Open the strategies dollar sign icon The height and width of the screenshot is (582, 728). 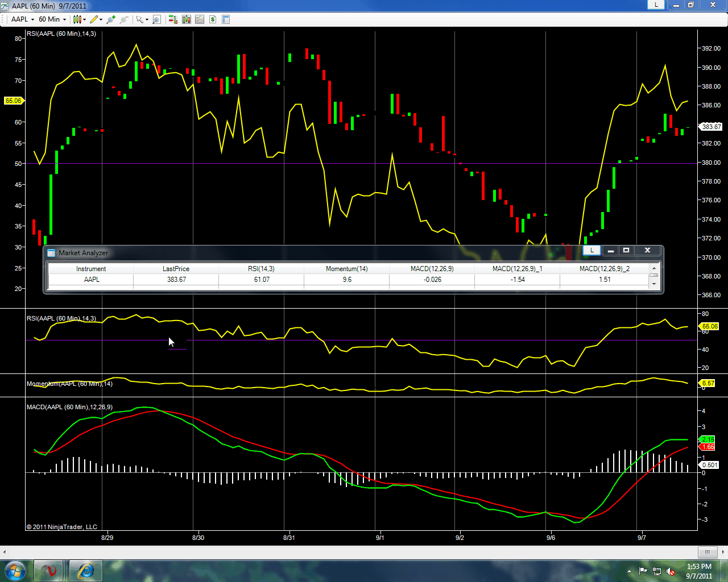213,19
